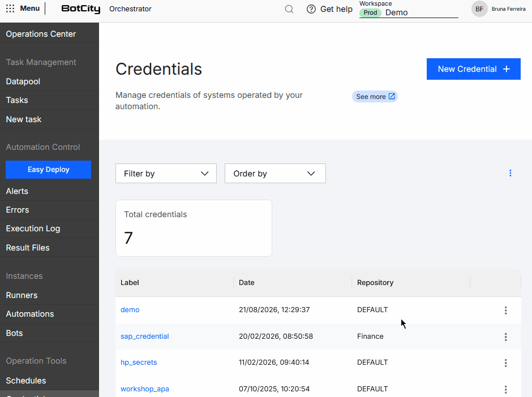
Task: Open the blue table options kebab menu
Action: click(x=510, y=173)
